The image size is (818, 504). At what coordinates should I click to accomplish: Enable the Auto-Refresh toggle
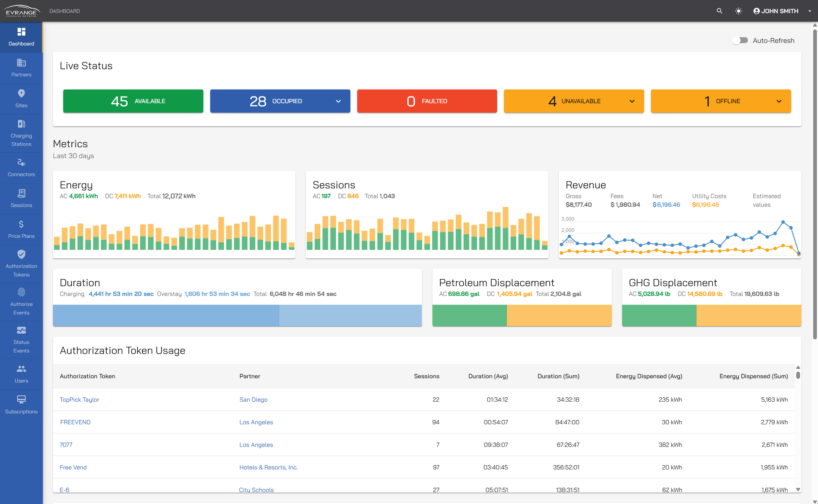click(740, 40)
